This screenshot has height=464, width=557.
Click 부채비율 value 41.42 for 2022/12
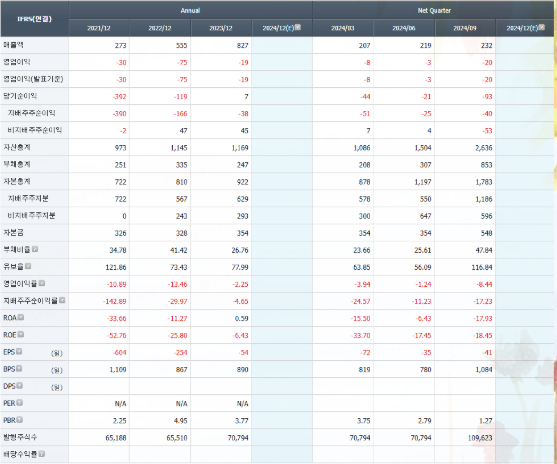178,250
